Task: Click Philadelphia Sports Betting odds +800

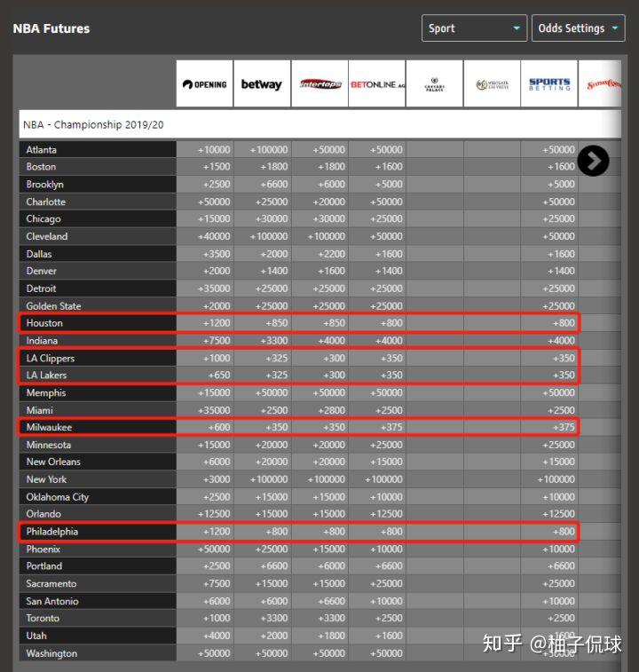Action: tap(564, 532)
